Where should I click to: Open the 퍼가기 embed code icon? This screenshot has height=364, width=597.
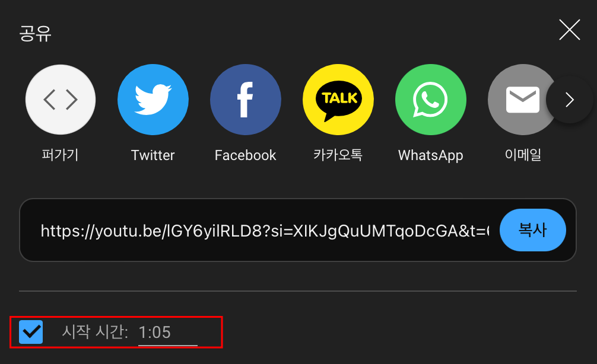pyautogui.click(x=61, y=100)
